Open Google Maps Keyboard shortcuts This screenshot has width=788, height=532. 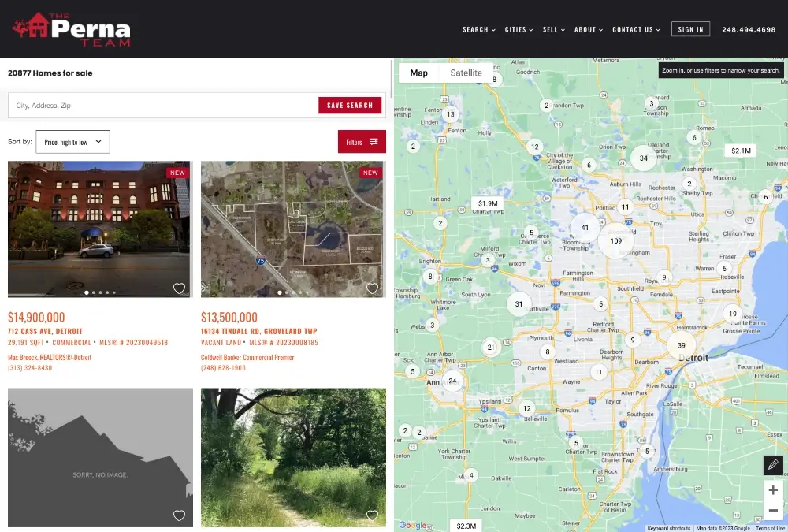click(x=668, y=529)
